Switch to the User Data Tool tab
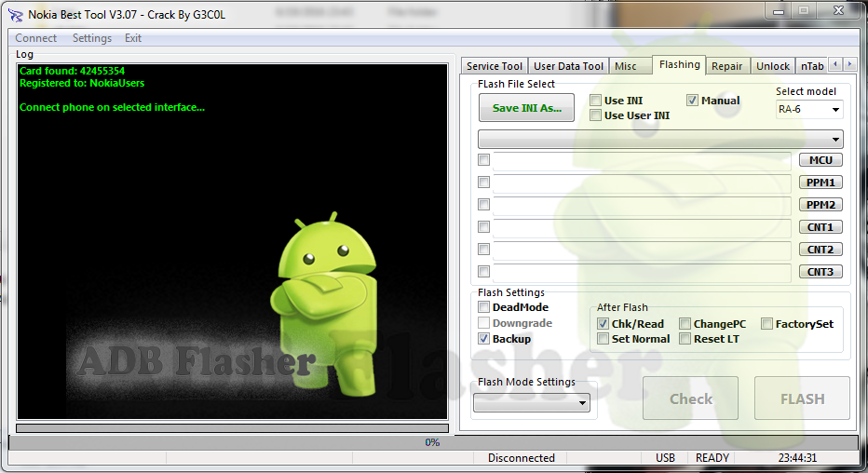 568,66
